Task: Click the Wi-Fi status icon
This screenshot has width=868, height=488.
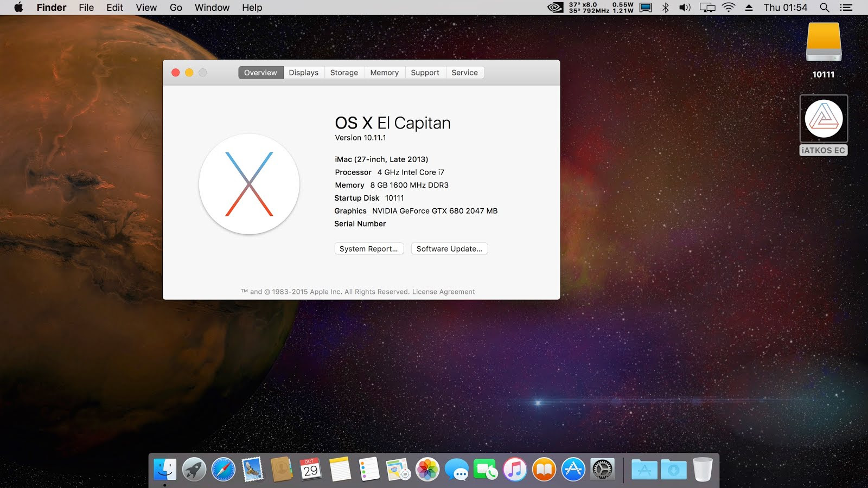Action: tap(729, 8)
